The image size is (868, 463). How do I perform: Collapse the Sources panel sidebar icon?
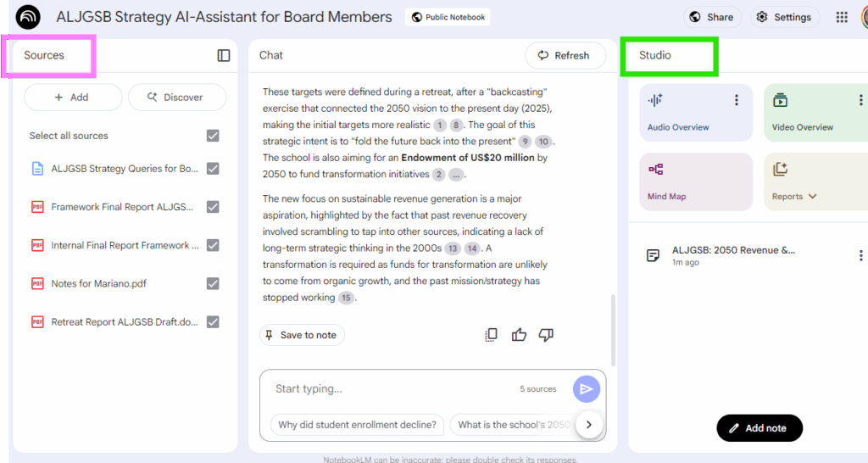[x=224, y=55]
